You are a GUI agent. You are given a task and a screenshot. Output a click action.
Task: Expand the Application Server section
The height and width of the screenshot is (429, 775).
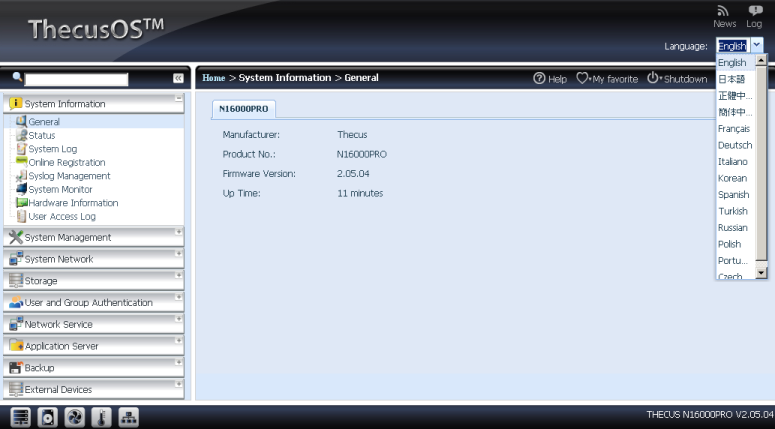tap(178, 340)
